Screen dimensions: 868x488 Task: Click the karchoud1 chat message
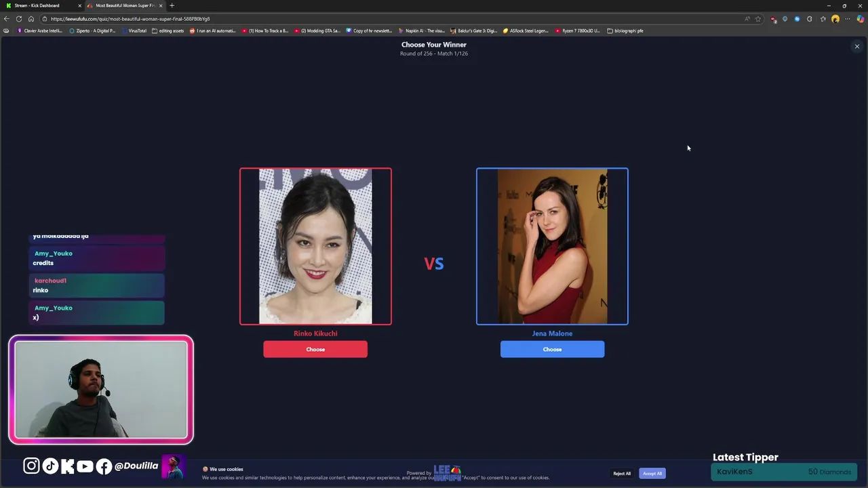(96, 285)
